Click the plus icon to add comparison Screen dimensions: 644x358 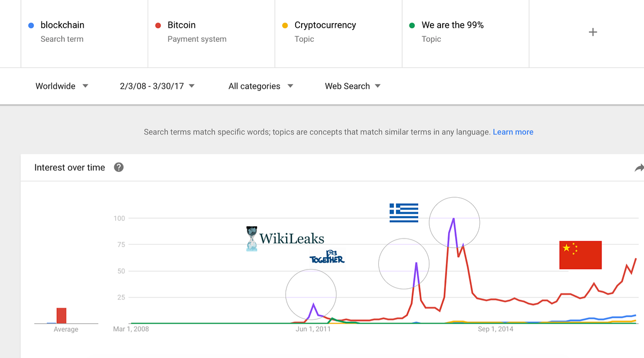tap(592, 32)
